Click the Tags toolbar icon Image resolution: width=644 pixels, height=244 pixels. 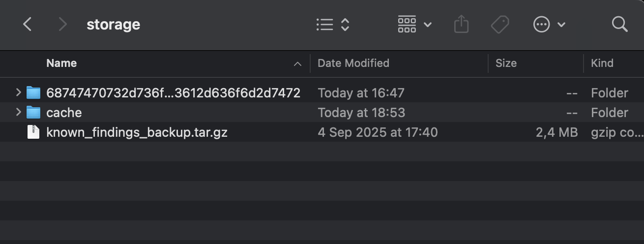coord(500,24)
